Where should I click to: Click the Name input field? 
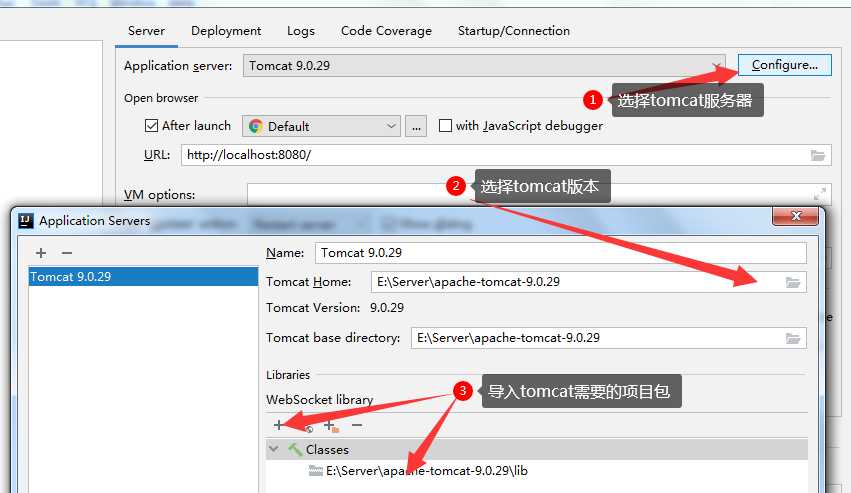[x=561, y=253]
